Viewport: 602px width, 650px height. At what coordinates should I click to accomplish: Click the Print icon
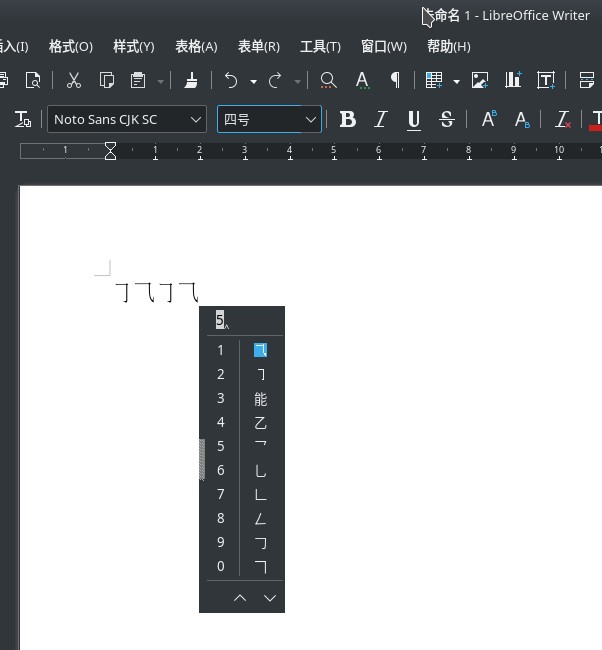[x=4, y=80]
